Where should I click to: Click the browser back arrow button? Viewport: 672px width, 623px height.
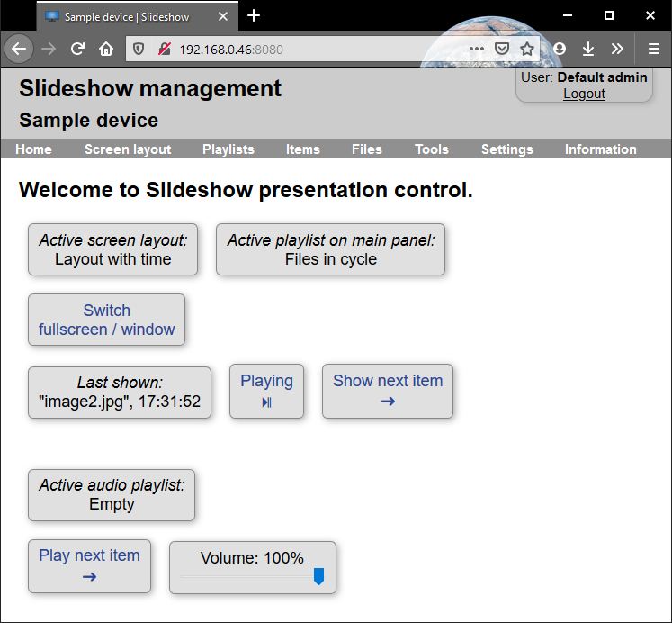tap(19, 49)
